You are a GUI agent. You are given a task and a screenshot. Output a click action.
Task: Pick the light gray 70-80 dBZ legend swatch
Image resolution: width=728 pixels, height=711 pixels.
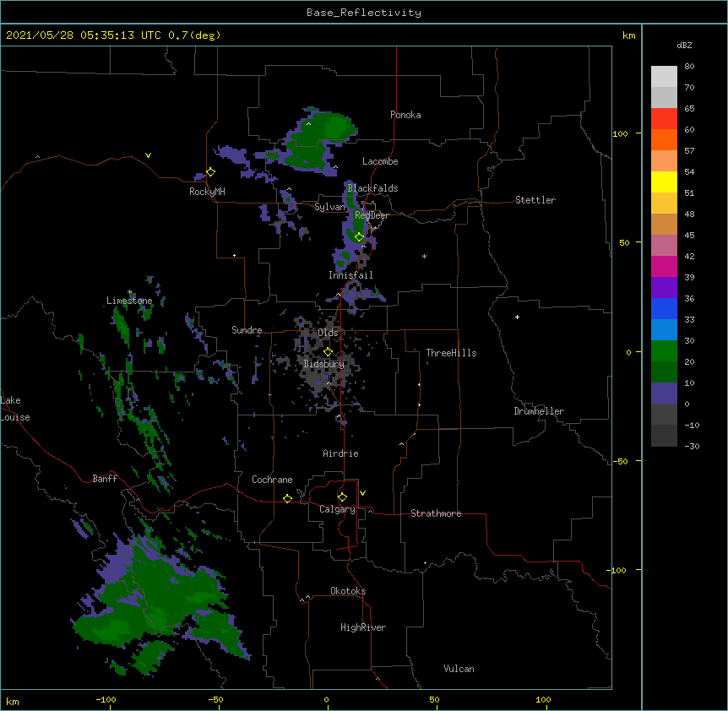tap(664, 77)
